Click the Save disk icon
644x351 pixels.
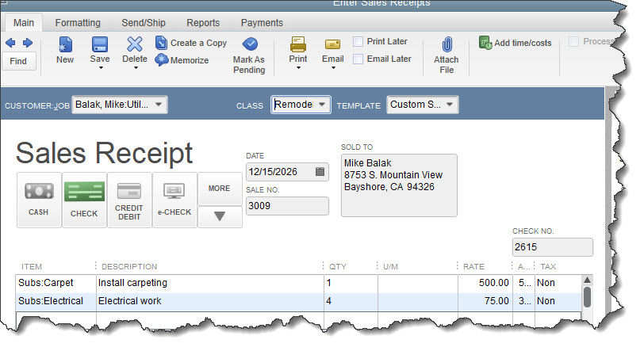(100, 44)
